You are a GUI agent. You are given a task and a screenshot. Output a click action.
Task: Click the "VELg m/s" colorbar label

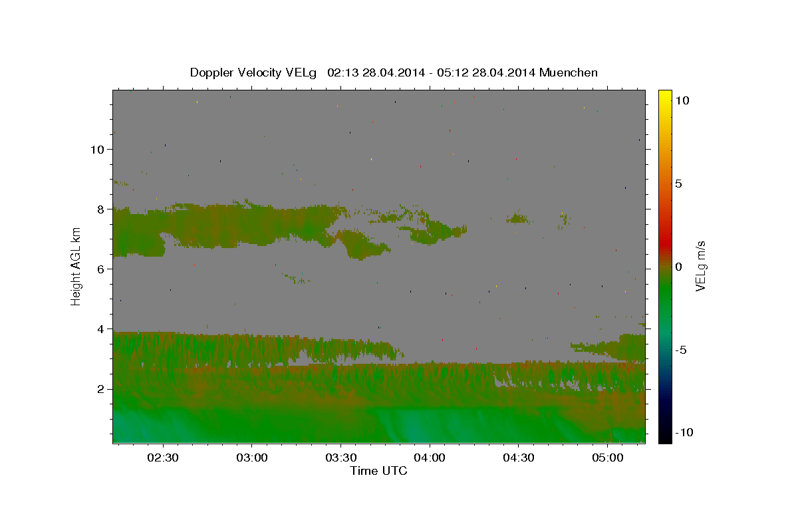tap(700, 266)
